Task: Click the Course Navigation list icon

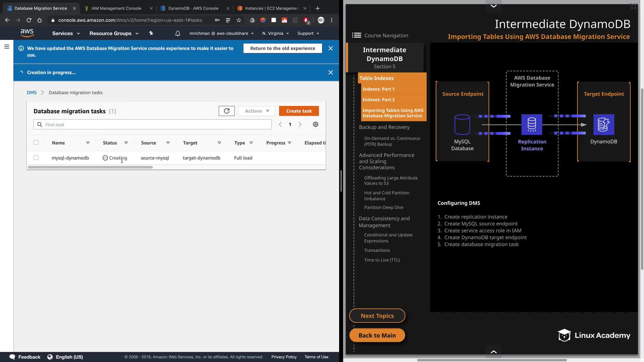Action: pos(356,35)
